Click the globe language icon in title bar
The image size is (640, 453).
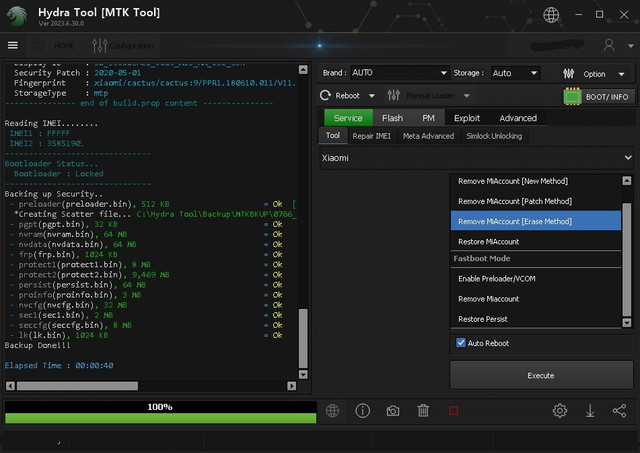click(551, 15)
